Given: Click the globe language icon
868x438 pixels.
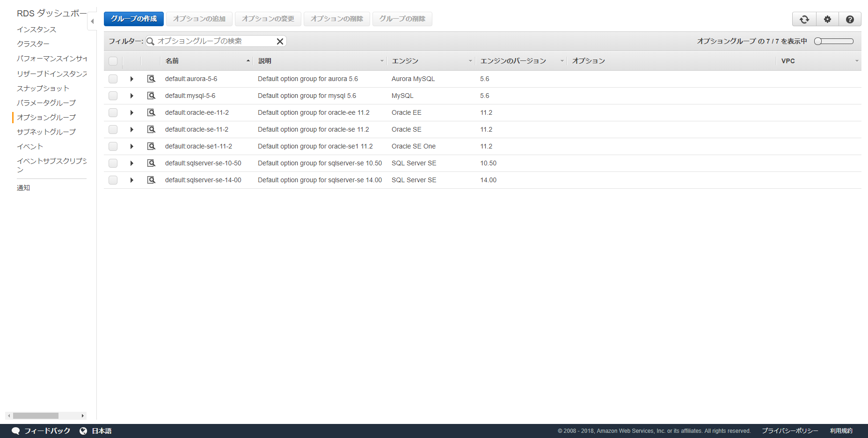Looking at the screenshot, I should 83,431.
